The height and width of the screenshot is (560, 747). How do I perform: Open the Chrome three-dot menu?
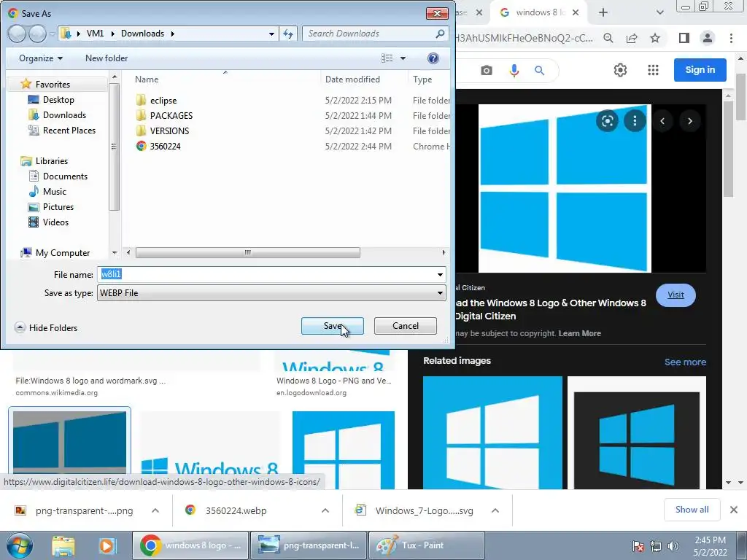click(x=731, y=38)
